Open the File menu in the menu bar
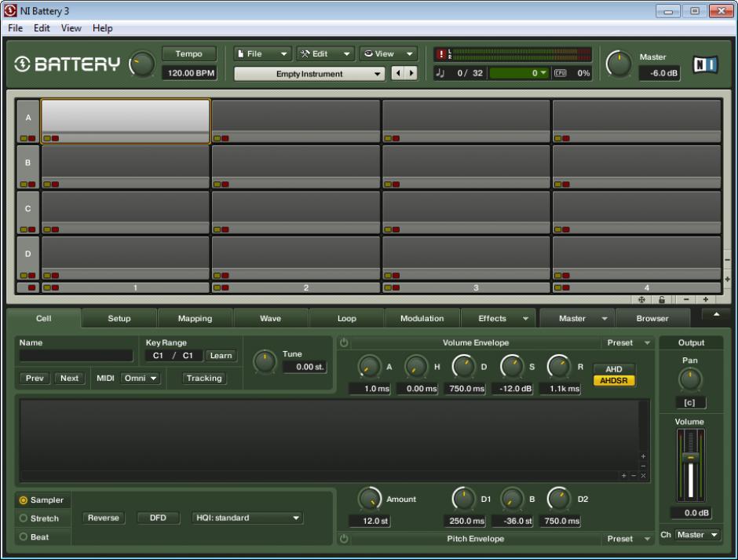 click(x=16, y=28)
